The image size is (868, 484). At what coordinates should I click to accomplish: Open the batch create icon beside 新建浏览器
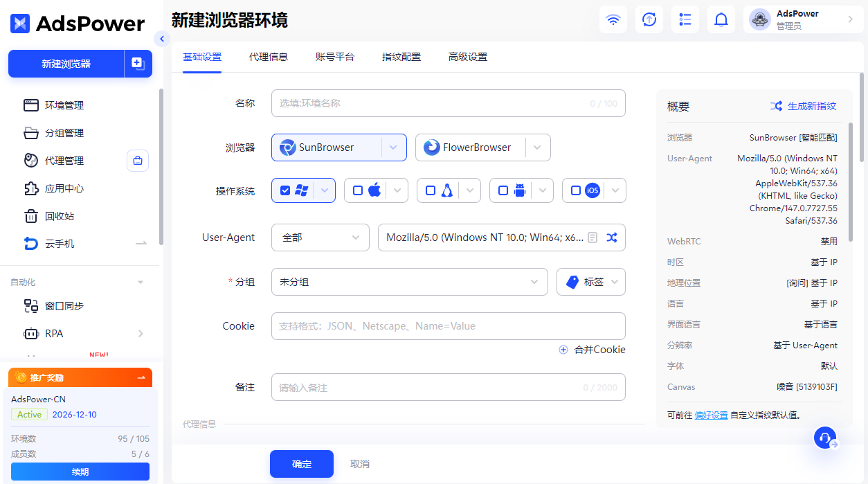click(x=138, y=64)
